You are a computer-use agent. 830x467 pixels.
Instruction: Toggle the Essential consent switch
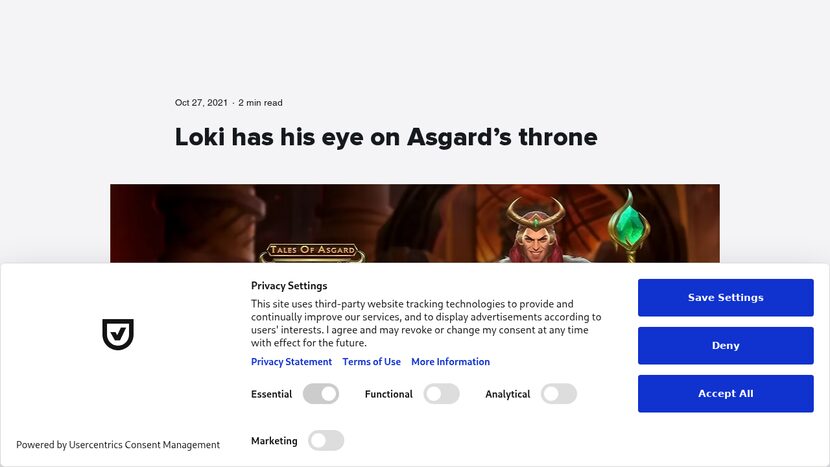[321, 394]
